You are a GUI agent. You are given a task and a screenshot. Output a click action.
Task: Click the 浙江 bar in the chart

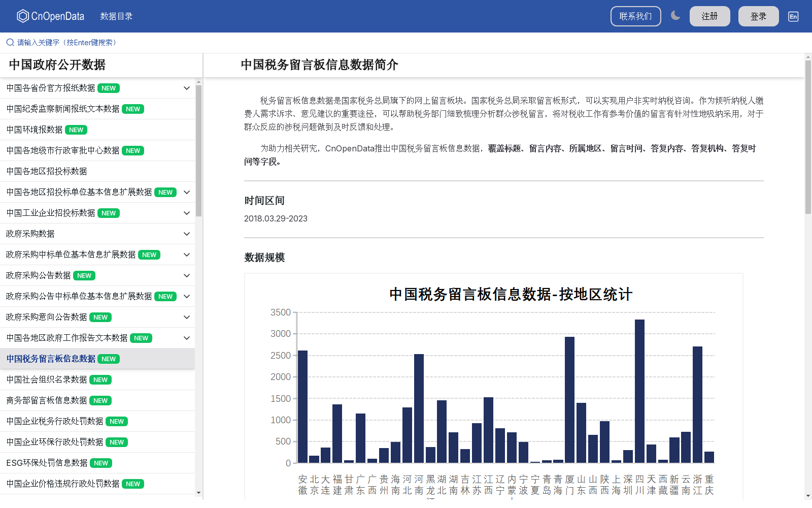pos(697,404)
